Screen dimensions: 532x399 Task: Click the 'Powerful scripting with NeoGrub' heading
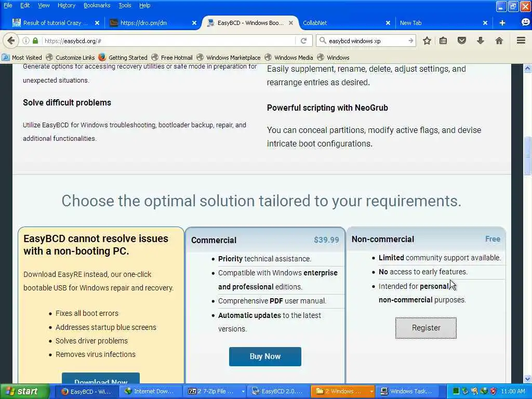pos(327,108)
